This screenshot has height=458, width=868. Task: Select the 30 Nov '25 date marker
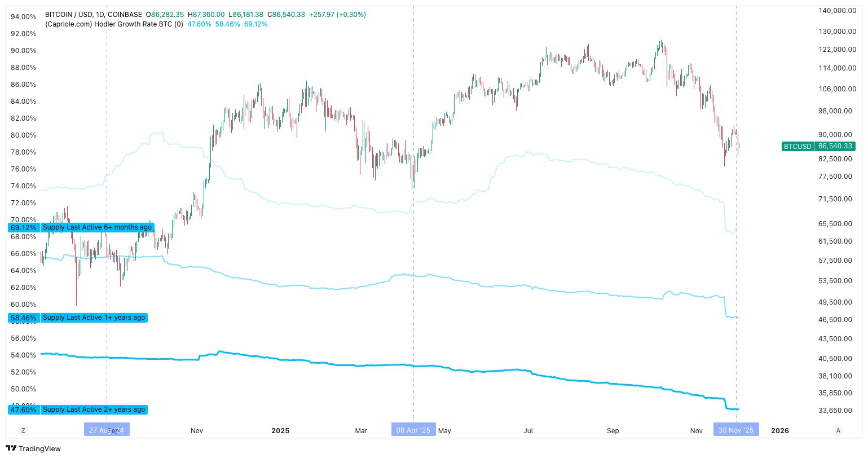click(x=736, y=430)
